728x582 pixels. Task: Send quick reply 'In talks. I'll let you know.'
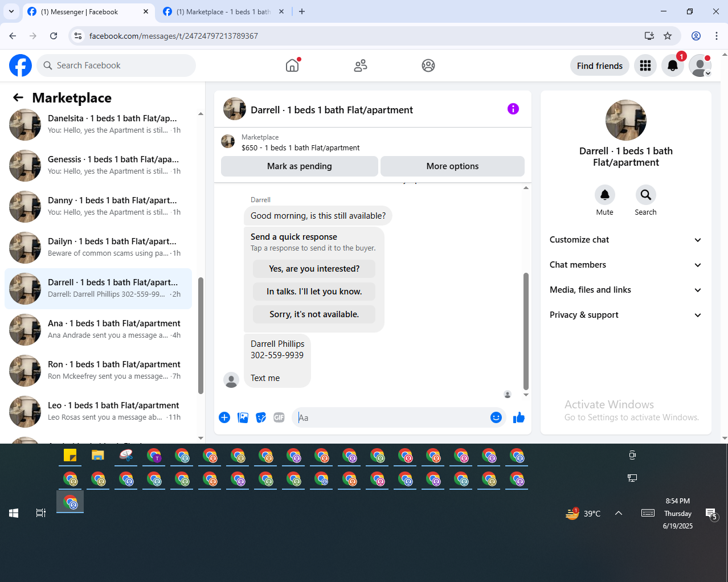click(x=314, y=292)
